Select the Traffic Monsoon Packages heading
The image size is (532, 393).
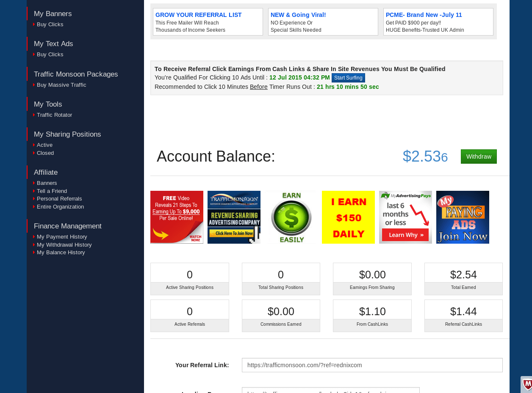(x=76, y=74)
